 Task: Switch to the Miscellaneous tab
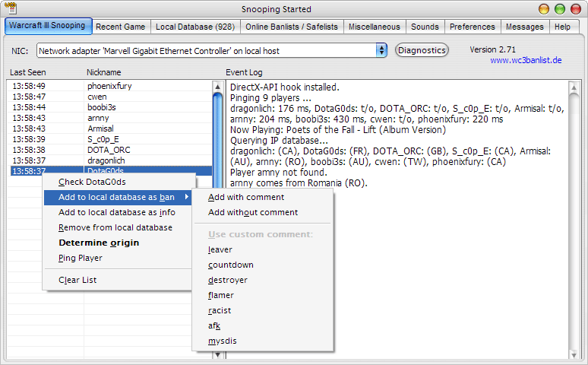click(375, 27)
